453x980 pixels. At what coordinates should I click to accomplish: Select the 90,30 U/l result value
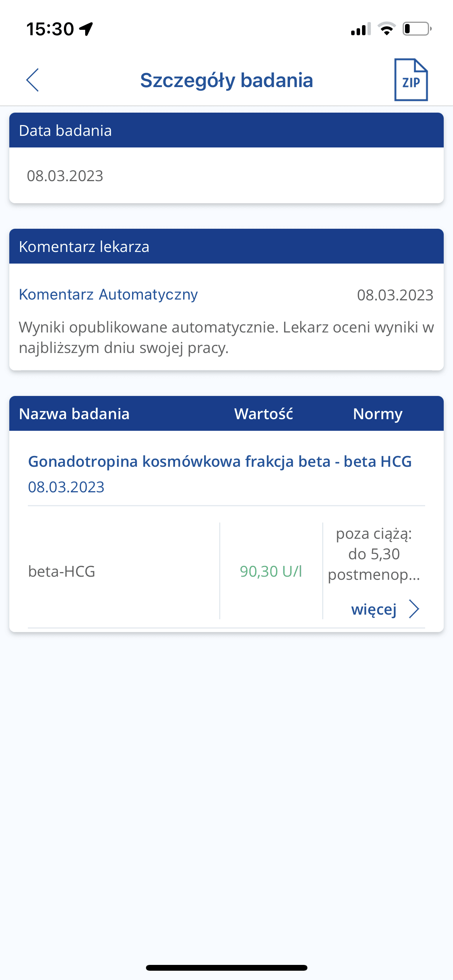[271, 571]
